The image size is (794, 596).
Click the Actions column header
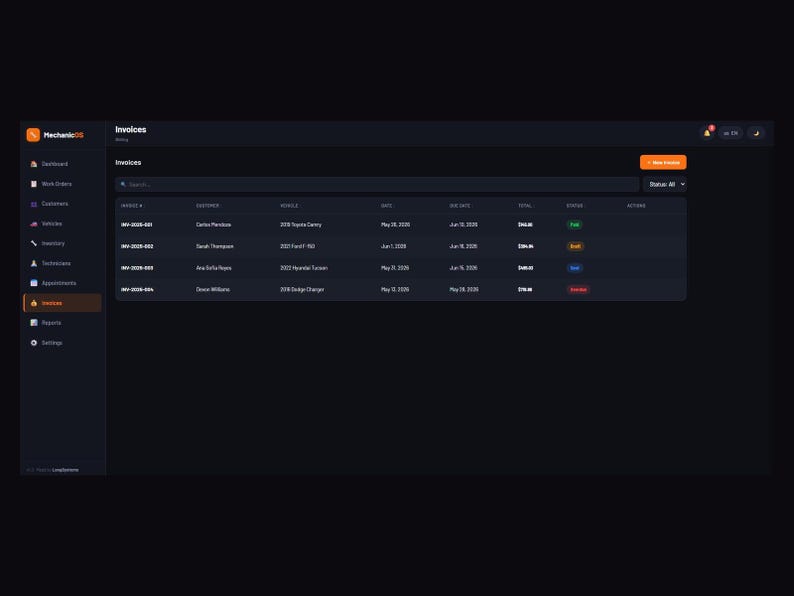pyautogui.click(x=636, y=206)
